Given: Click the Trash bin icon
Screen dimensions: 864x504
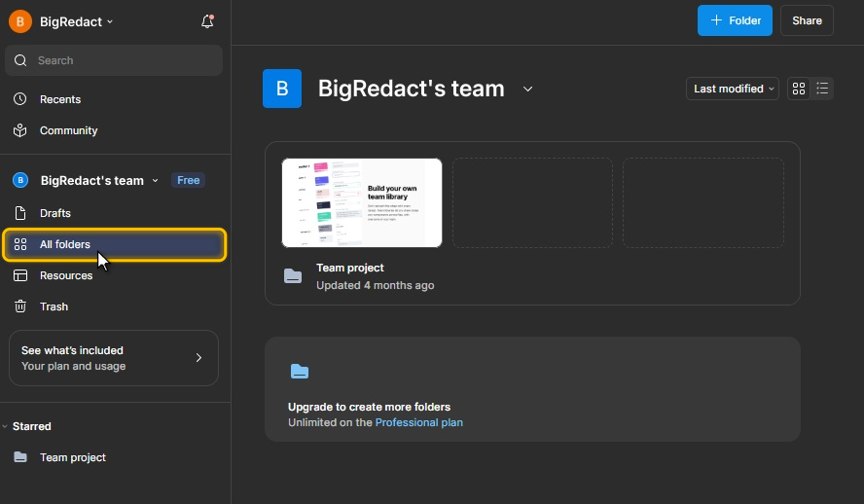Looking at the screenshot, I should (20, 306).
